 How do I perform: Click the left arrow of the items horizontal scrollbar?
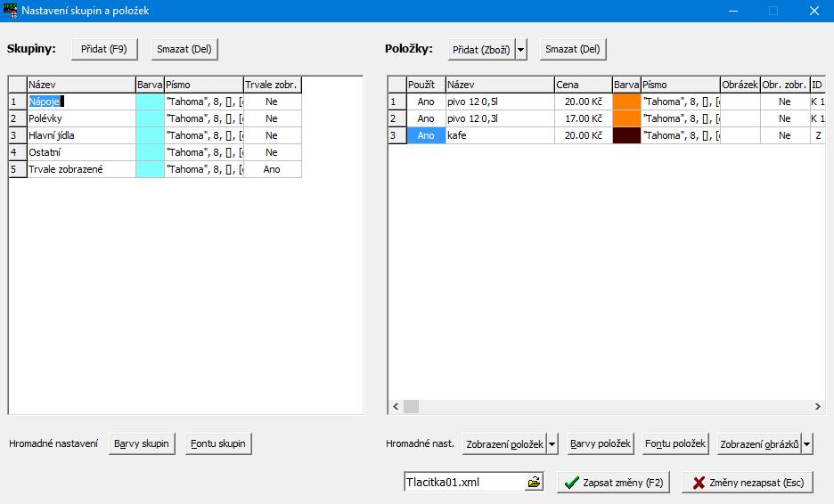coord(396,407)
